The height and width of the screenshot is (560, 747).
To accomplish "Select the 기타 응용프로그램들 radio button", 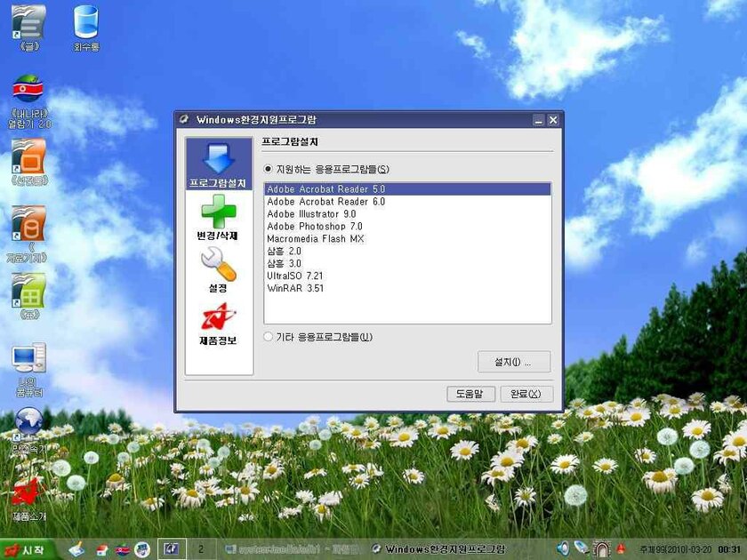I will (269, 337).
